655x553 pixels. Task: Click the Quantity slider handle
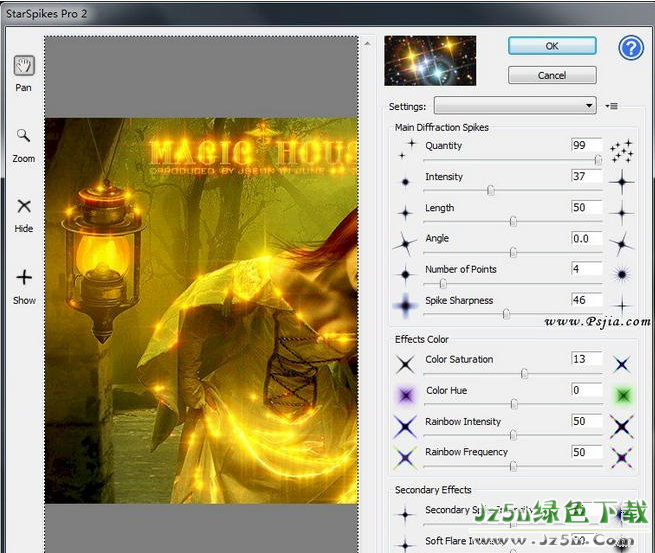[x=598, y=160]
